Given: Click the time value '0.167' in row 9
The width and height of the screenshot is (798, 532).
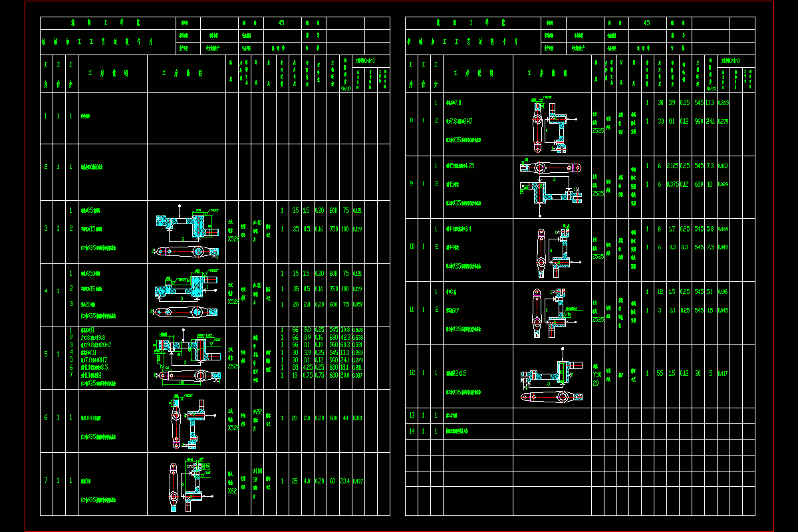Looking at the screenshot, I should pos(724,166).
